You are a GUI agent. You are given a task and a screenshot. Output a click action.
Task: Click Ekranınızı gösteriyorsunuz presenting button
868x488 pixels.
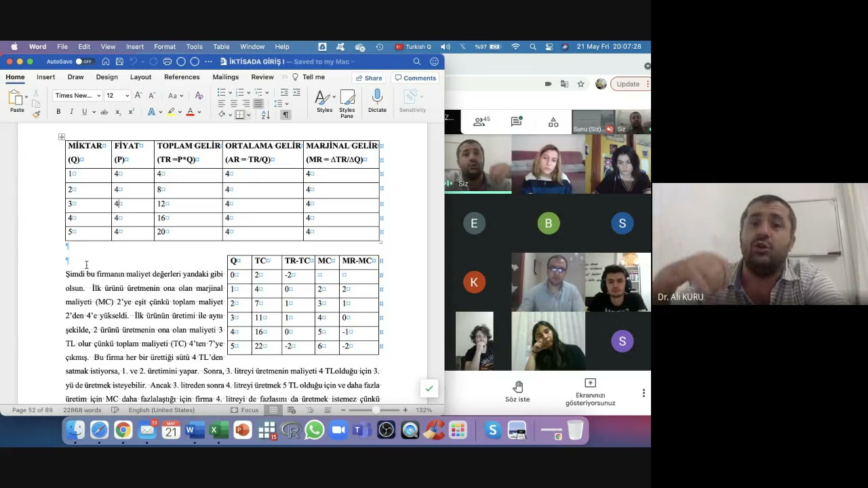[590, 392]
